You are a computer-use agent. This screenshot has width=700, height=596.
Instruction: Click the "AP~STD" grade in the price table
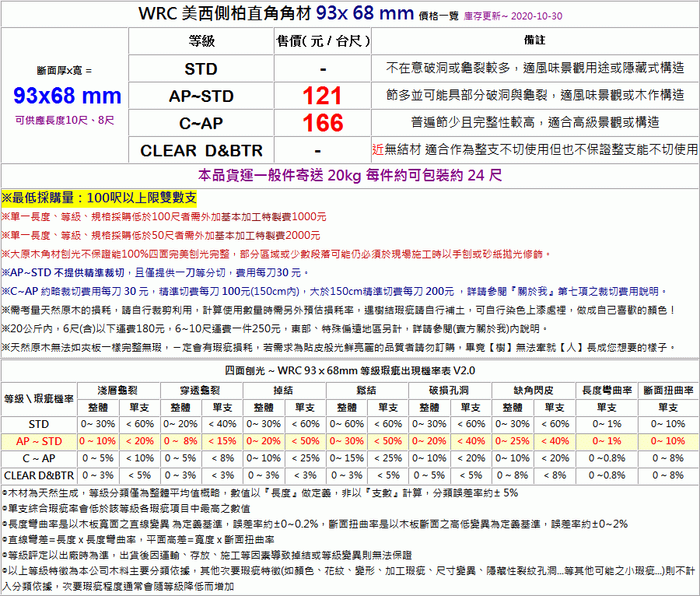[201, 96]
